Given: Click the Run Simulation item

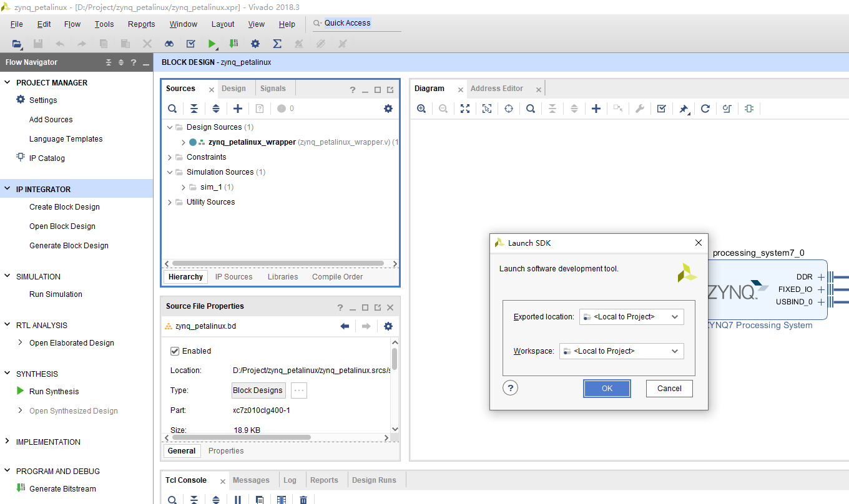Looking at the screenshot, I should click(x=56, y=294).
